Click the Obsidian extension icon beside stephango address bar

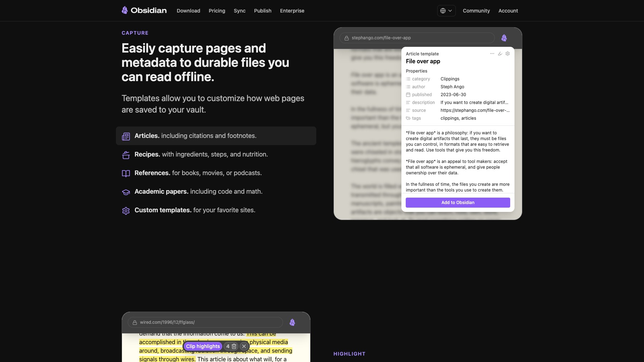pos(504,38)
